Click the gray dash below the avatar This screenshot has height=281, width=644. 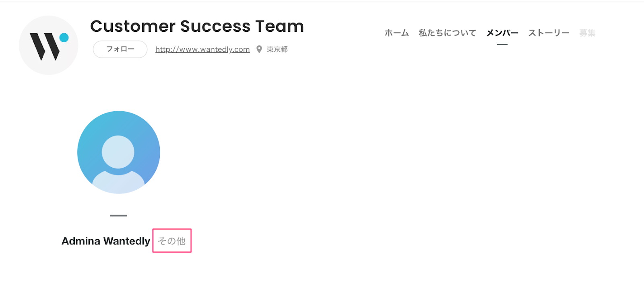point(118,215)
